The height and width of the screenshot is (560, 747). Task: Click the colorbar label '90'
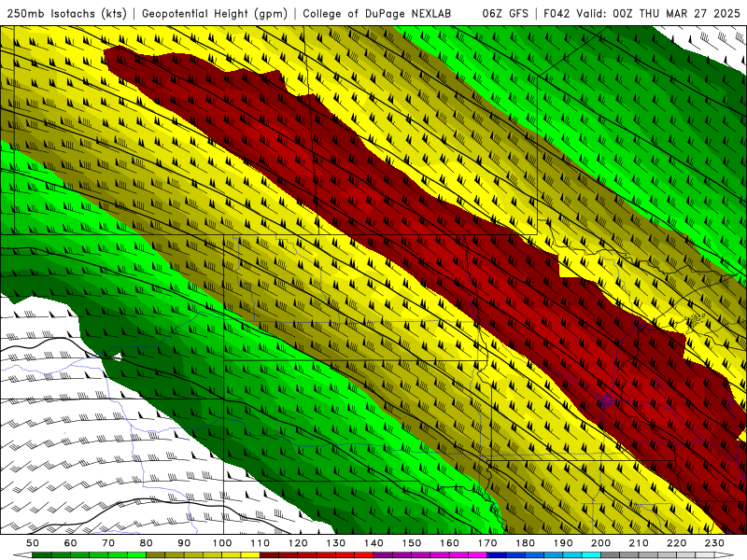[x=184, y=543]
